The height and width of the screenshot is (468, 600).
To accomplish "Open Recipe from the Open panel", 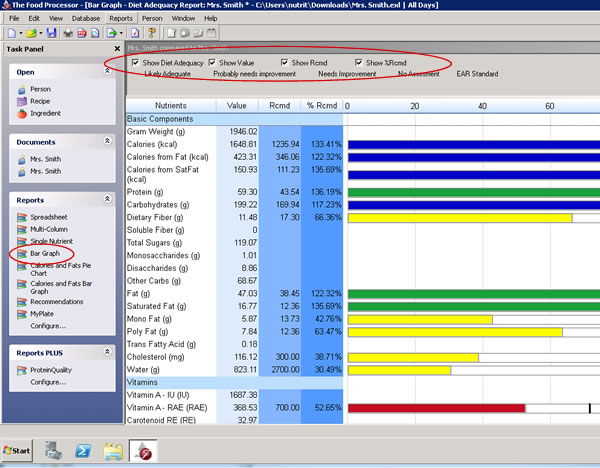I will pos(40,101).
